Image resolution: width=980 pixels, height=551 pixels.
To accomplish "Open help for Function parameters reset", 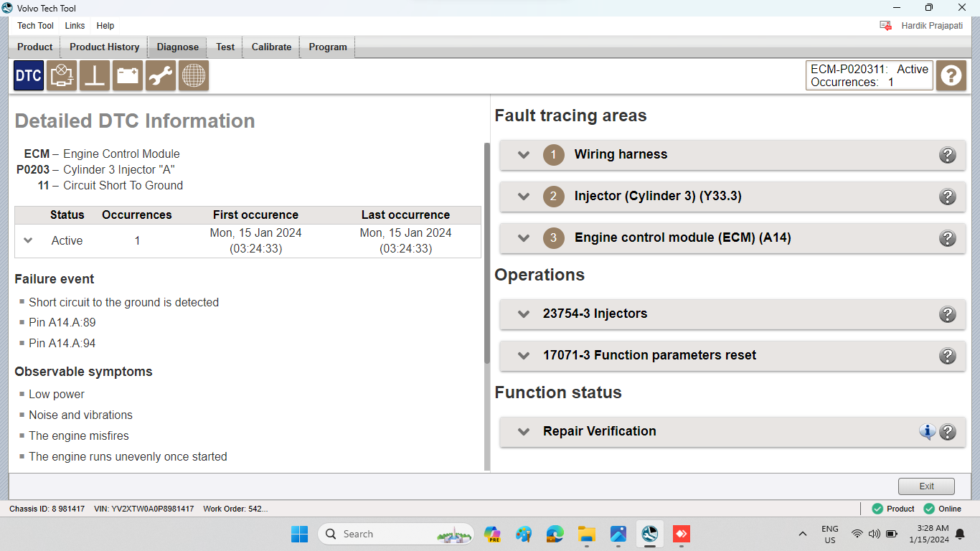I will point(948,355).
